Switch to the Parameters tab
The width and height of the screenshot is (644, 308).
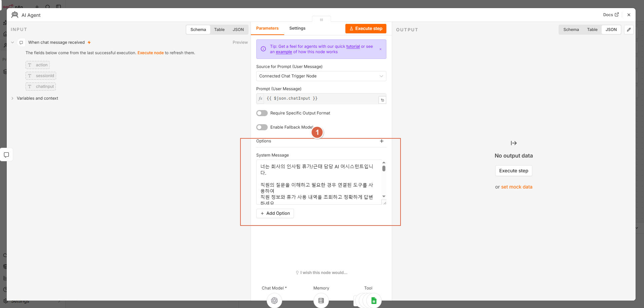267,28
